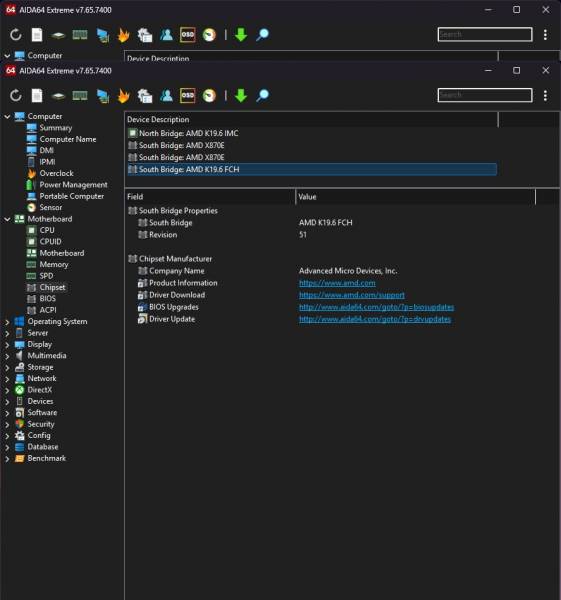Click Field column header
This screenshot has width=561, height=600.
(x=210, y=197)
